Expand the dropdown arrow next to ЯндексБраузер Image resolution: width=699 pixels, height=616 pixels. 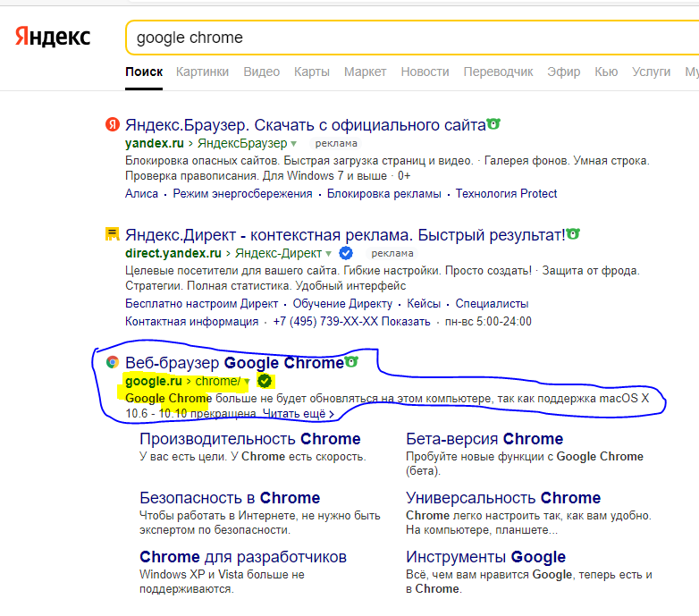click(293, 144)
